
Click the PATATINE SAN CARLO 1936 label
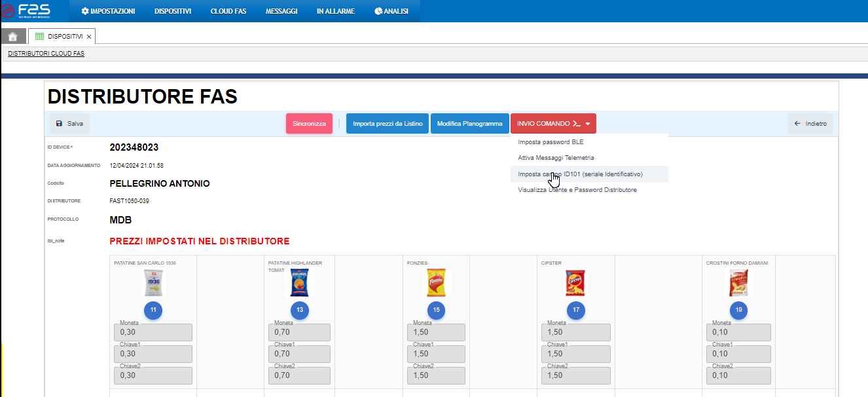click(x=145, y=263)
